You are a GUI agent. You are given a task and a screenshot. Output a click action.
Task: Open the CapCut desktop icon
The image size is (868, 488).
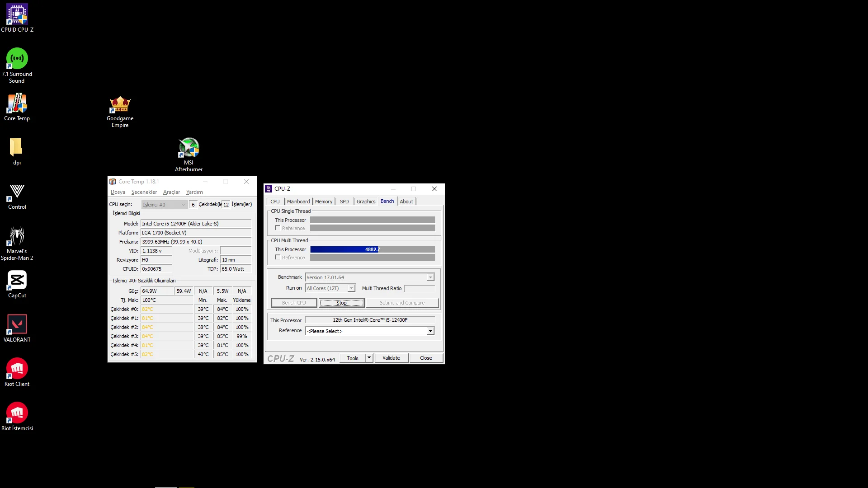(17, 280)
